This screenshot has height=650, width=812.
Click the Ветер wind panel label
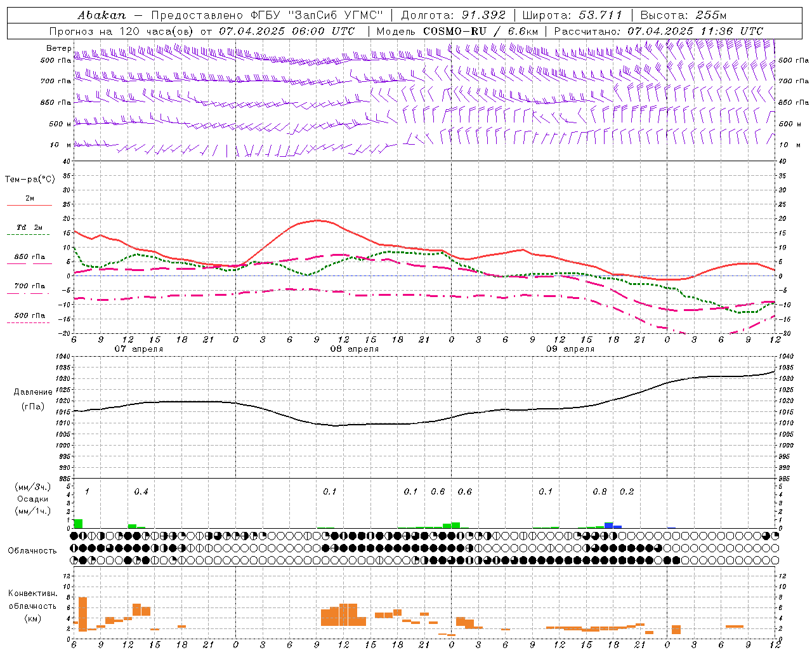58,48
